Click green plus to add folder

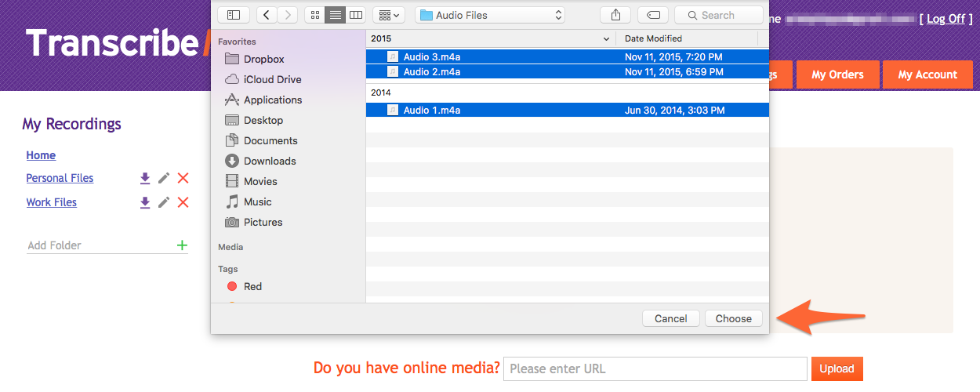pos(182,245)
